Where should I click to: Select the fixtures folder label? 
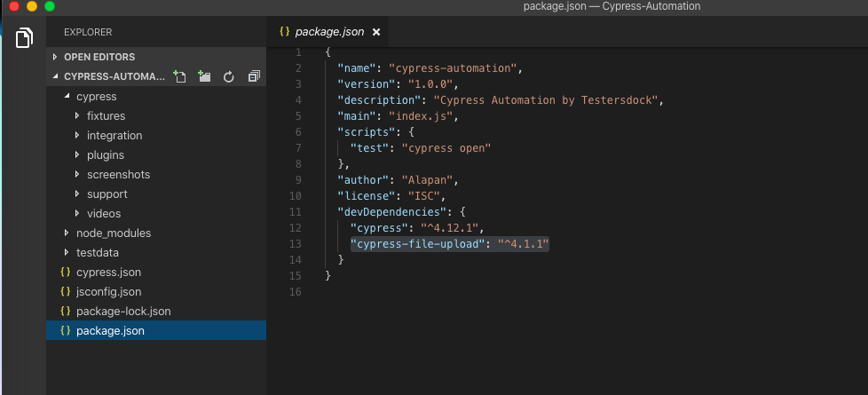pyautogui.click(x=106, y=115)
